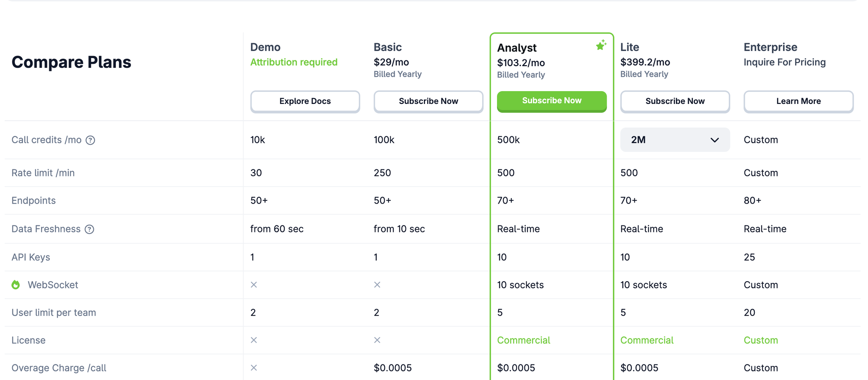Click the Compare Plans heading

coord(72,62)
